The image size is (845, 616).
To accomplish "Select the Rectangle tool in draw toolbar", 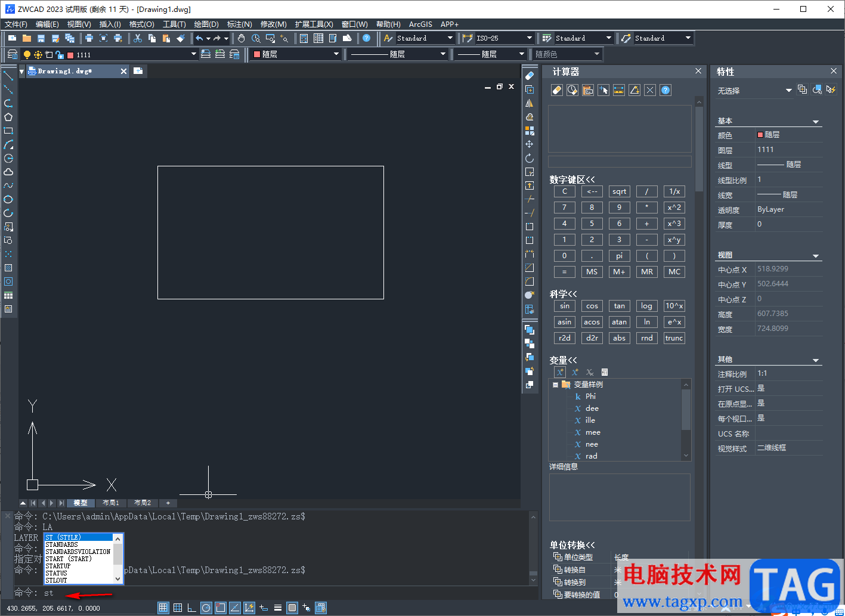I will click(8, 131).
